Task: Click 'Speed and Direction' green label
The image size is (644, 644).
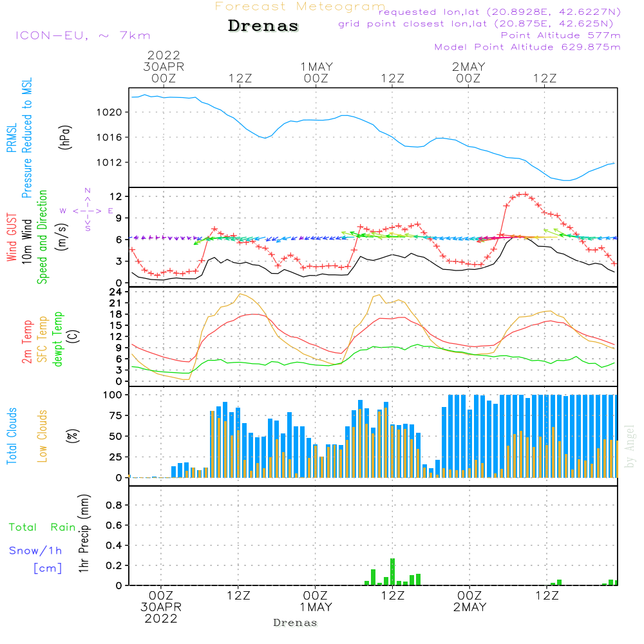Action: (42, 237)
